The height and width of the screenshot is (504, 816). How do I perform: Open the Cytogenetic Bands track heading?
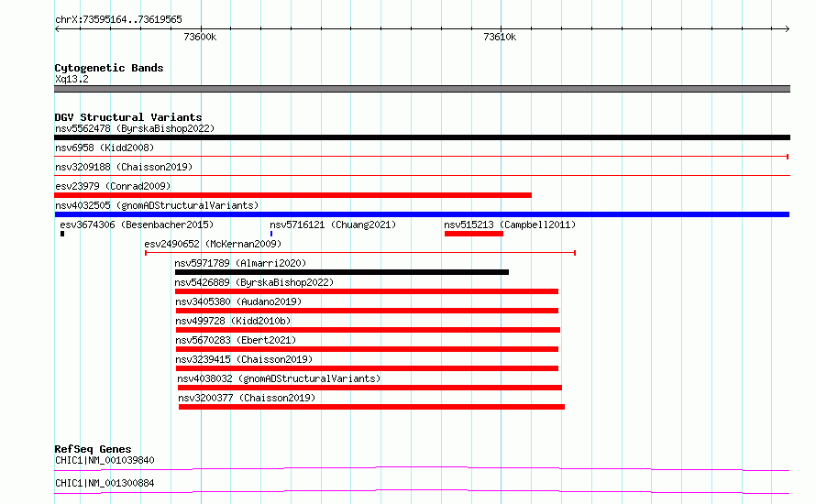coord(109,68)
